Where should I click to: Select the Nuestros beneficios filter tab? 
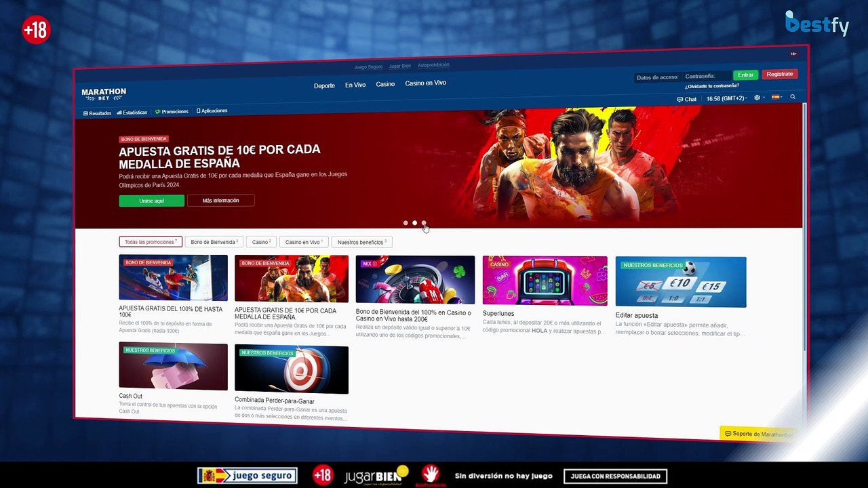click(x=361, y=242)
